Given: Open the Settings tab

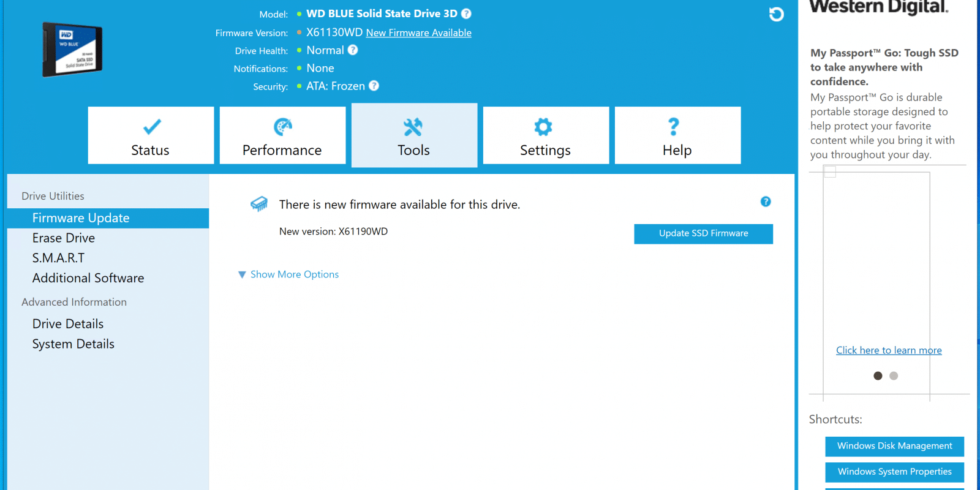Looking at the screenshot, I should (x=546, y=135).
